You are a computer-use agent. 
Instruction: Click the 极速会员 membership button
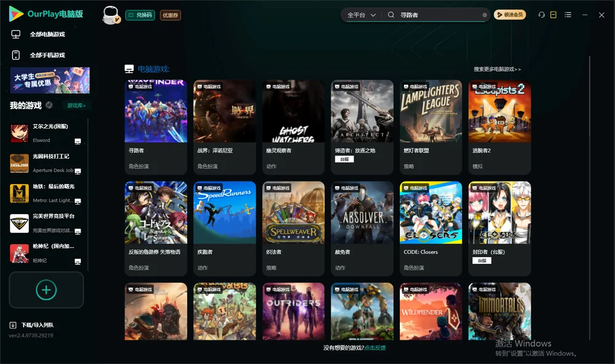pyautogui.click(x=510, y=15)
